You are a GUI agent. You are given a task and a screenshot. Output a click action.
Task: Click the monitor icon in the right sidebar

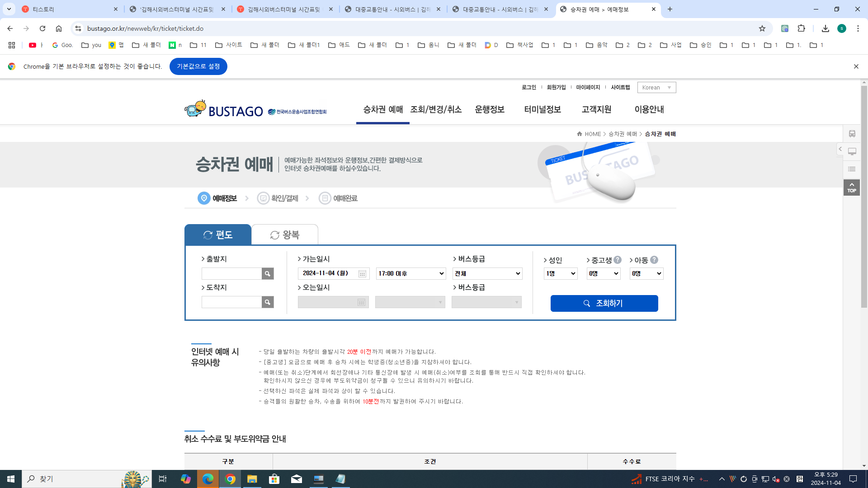[852, 151]
